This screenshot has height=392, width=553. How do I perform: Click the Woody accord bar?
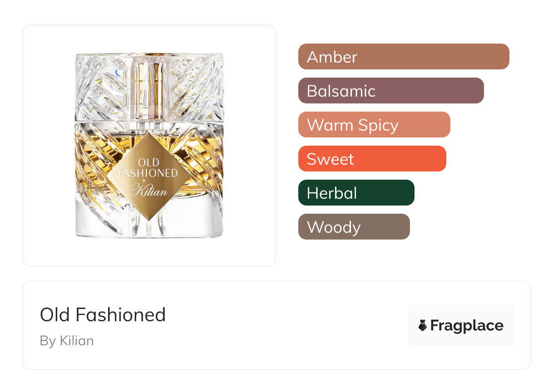(x=354, y=227)
